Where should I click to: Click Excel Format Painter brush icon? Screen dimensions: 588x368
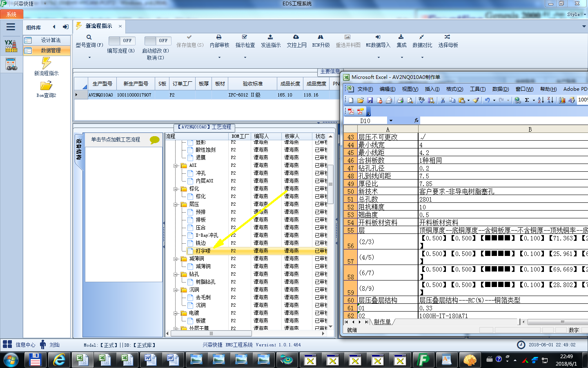476,100
